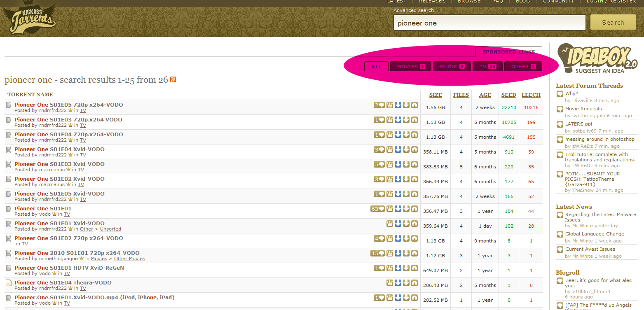The width and height of the screenshot is (644, 310).
Task: Select the Movies category tab
Action: pyautogui.click(x=411, y=67)
